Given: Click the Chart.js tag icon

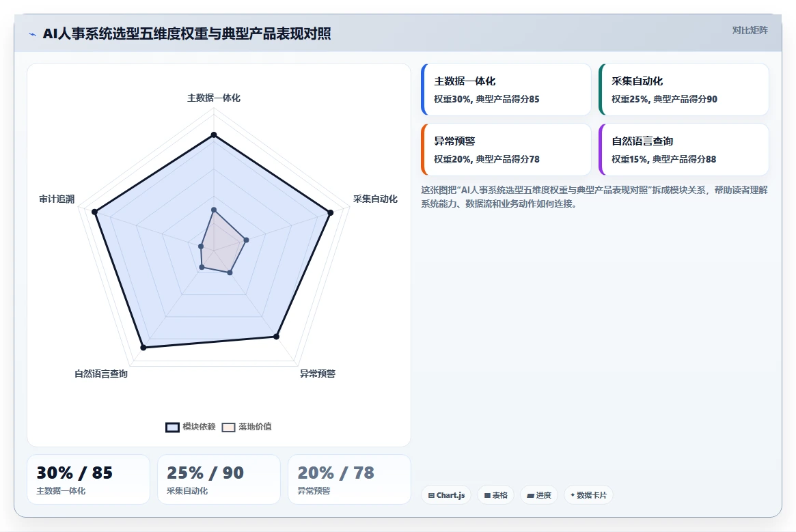Looking at the screenshot, I should click(x=431, y=495).
